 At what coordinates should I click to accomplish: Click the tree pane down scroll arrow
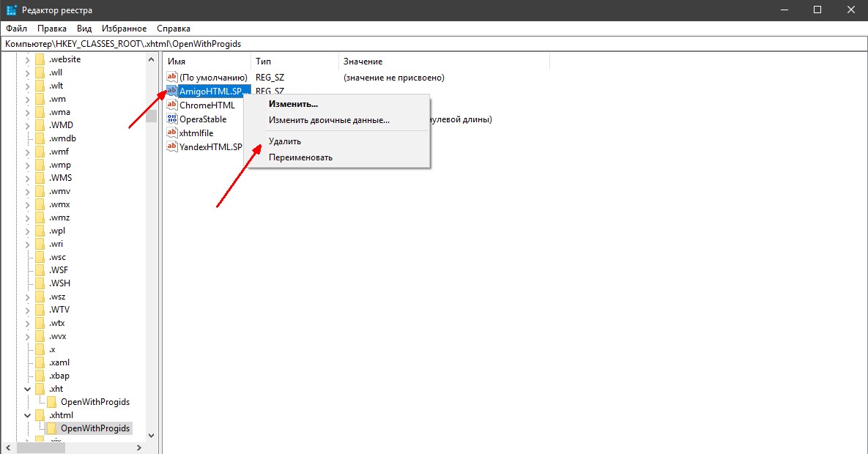(x=151, y=435)
